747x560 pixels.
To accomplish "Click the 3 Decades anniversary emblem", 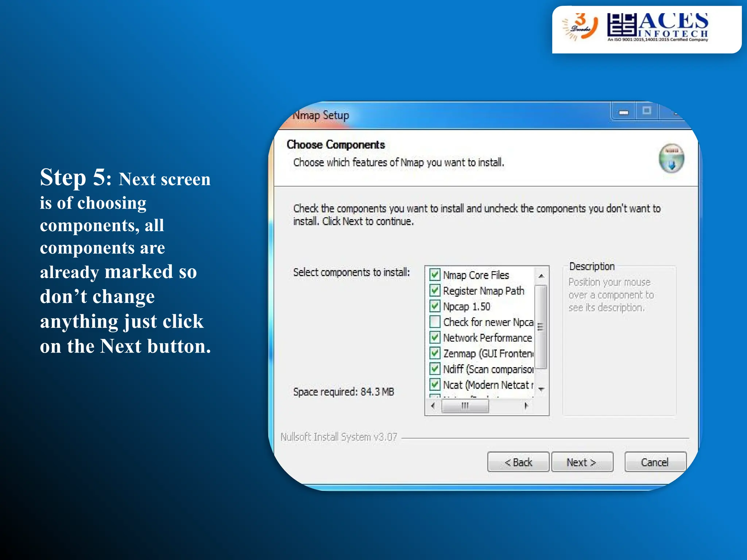I will pos(581,26).
